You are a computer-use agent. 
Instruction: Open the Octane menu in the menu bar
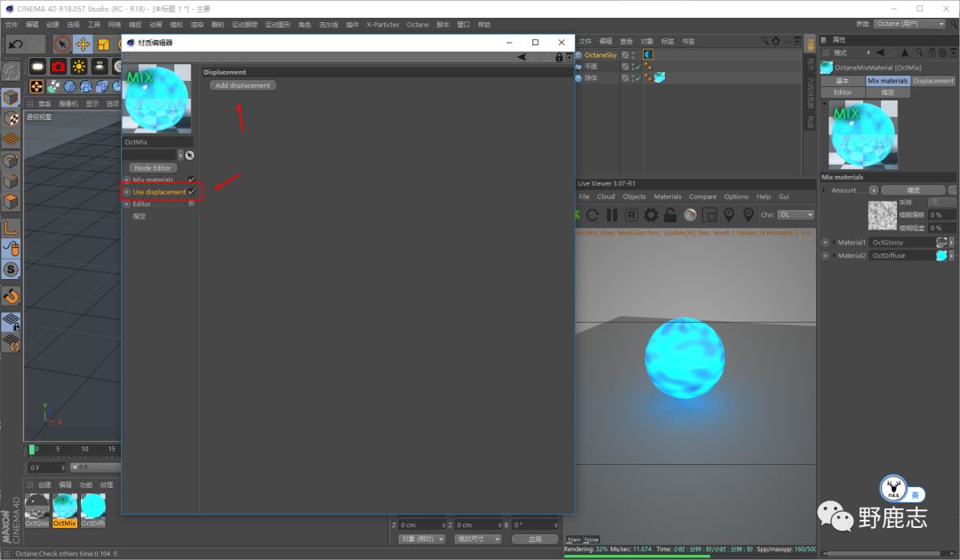[417, 25]
